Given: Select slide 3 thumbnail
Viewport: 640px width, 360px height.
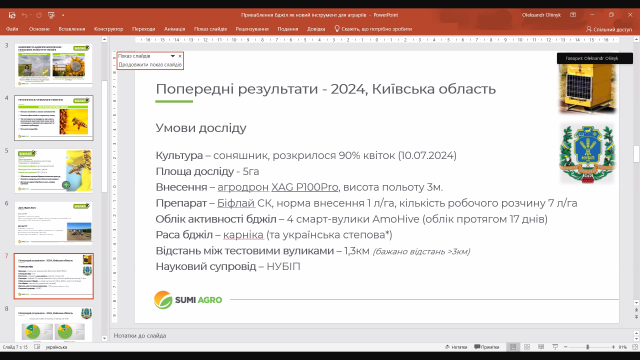Looking at the screenshot, I should (53, 65).
